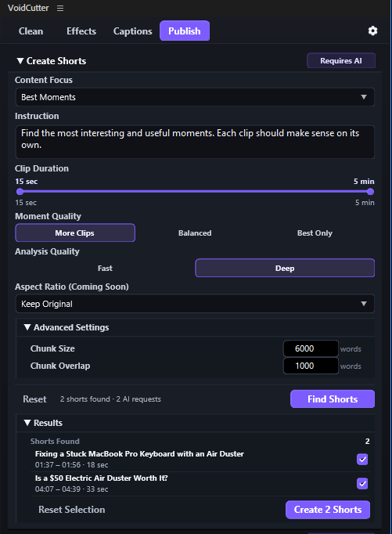Screen dimensions: 392x534
Task: Open the Captions tab
Action: click(133, 31)
